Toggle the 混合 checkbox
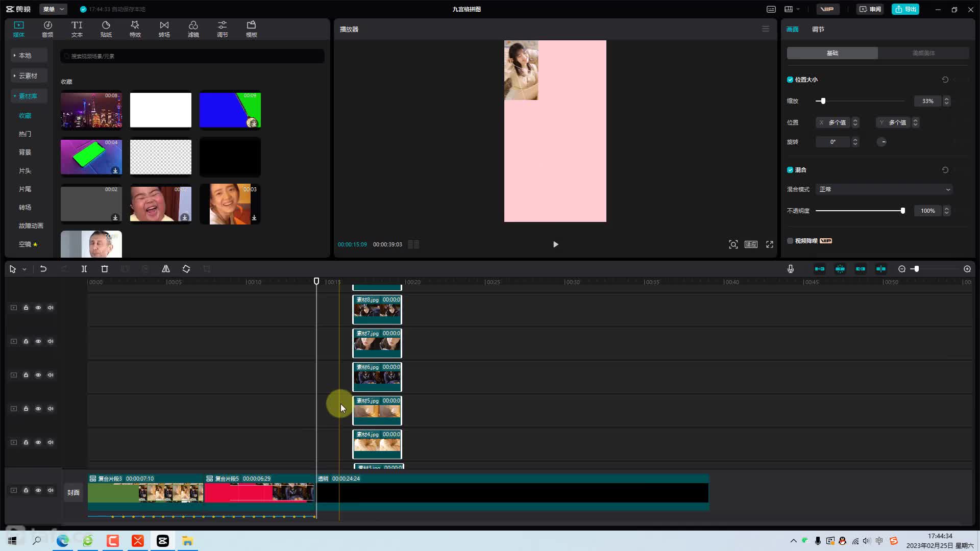The width and height of the screenshot is (980, 551). click(790, 170)
